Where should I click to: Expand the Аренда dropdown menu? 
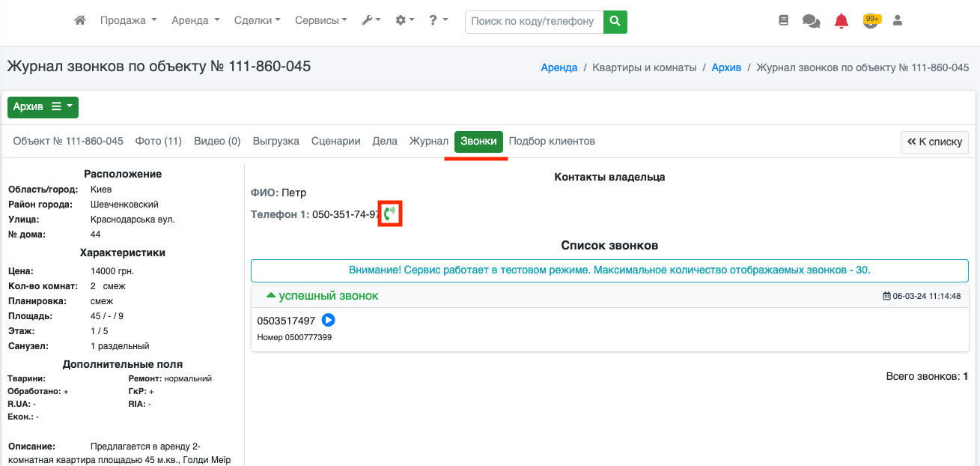195,21
